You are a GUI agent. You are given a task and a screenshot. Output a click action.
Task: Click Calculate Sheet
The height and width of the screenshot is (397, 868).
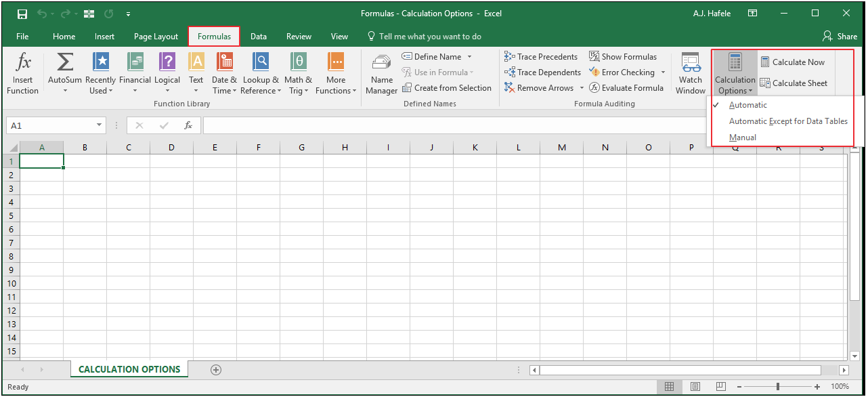click(794, 83)
